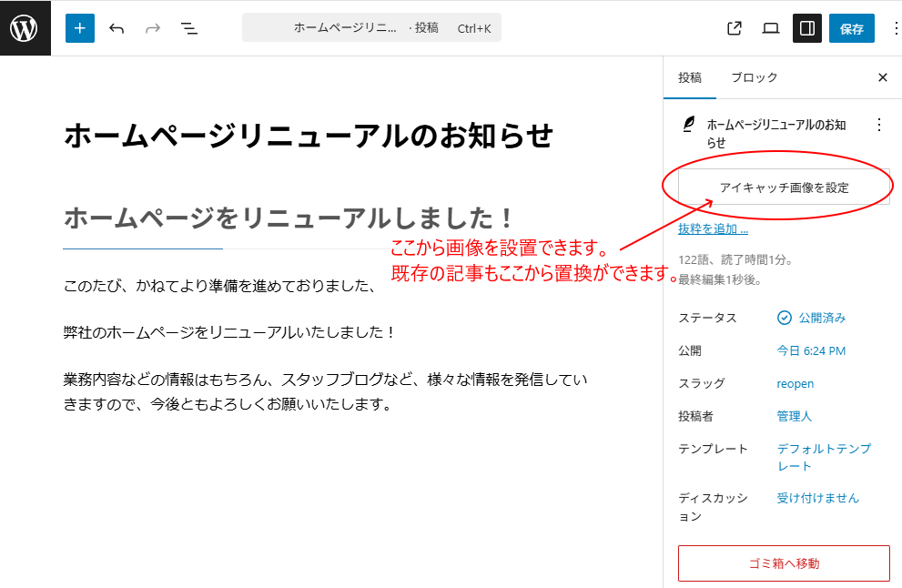Toggle the settings sidebar panel
The width and height of the screenshot is (902, 588).
[x=807, y=28]
